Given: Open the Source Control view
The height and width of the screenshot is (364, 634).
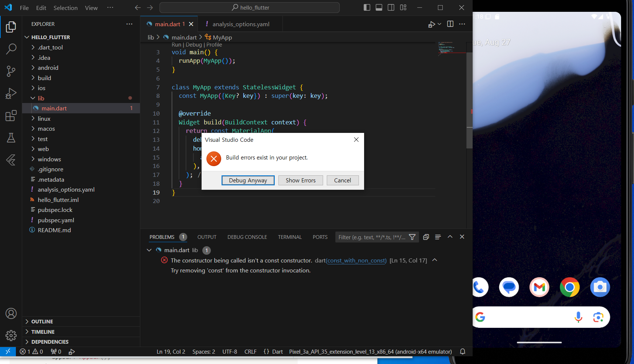Looking at the screenshot, I should pyautogui.click(x=11, y=71).
